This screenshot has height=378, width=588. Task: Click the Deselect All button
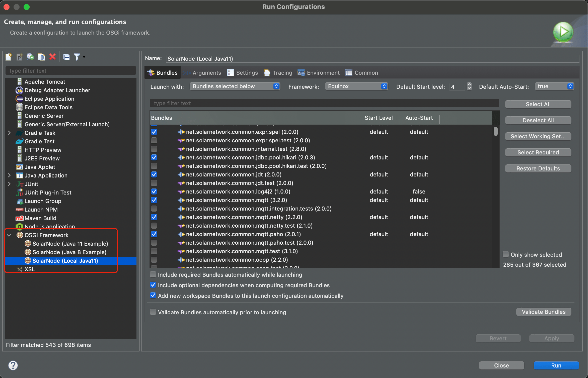pyautogui.click(x=538, y=120)
